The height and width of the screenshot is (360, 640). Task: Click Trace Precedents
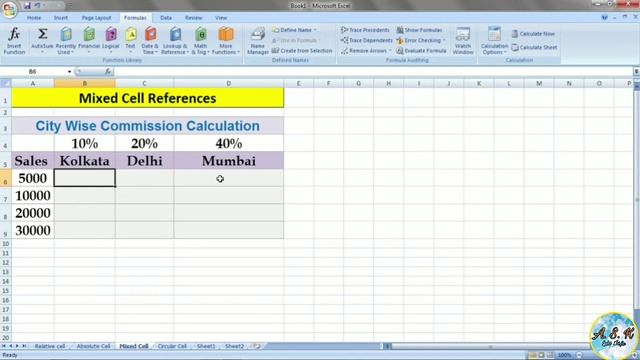tap(365, 30)
